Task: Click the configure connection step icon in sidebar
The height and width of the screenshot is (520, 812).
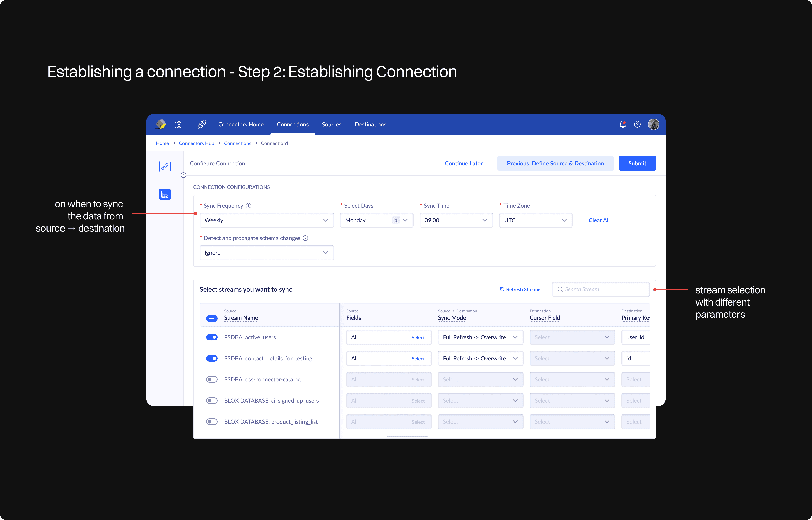Action: [165, 194]
